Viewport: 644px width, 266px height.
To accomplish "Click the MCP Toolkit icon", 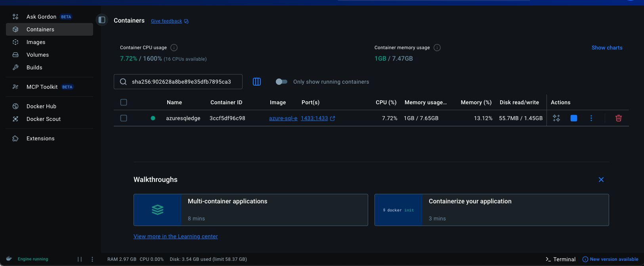I will 15,87.
